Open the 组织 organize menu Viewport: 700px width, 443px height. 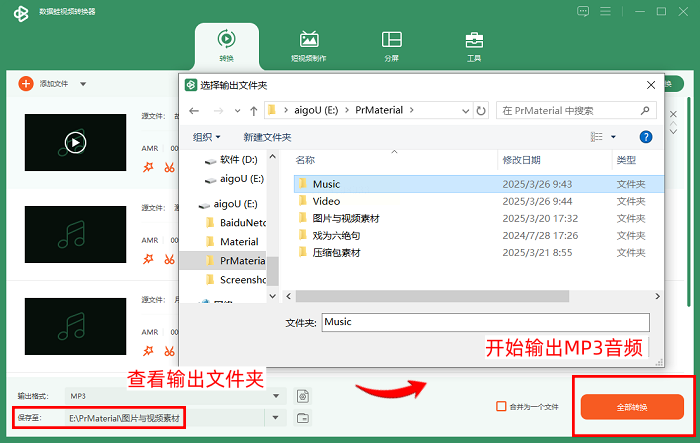(207, 137)
